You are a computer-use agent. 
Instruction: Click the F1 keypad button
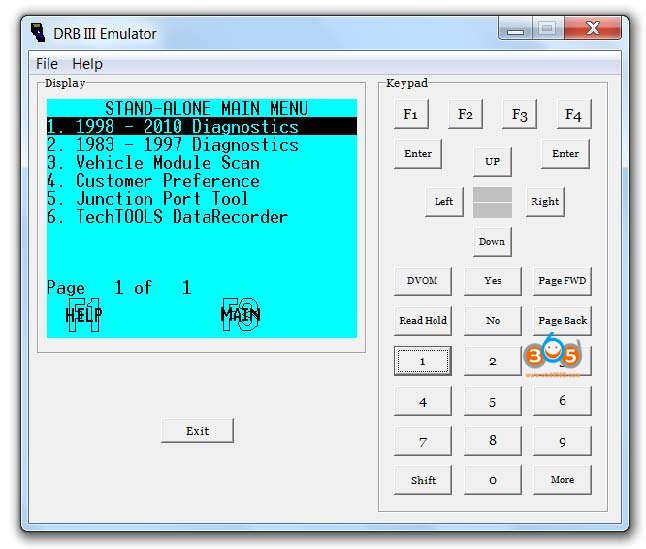pyautogui.click(x=411, y=114)
